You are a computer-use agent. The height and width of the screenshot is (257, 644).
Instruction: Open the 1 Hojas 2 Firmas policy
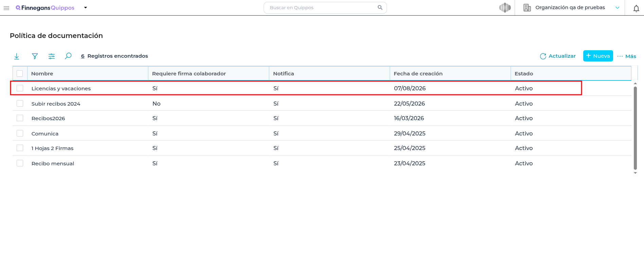coord(53,148)
